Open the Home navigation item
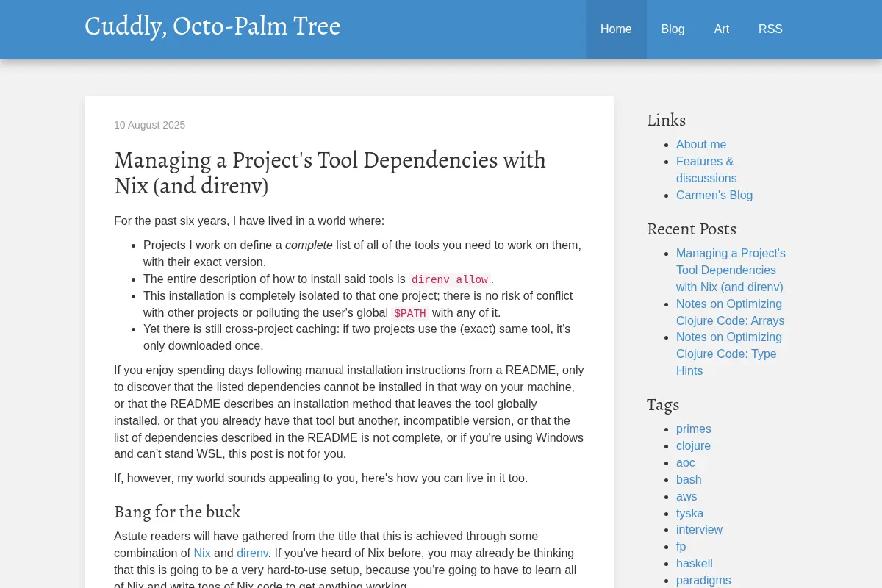This screenshot has height=588, width=882. (616, 29)
